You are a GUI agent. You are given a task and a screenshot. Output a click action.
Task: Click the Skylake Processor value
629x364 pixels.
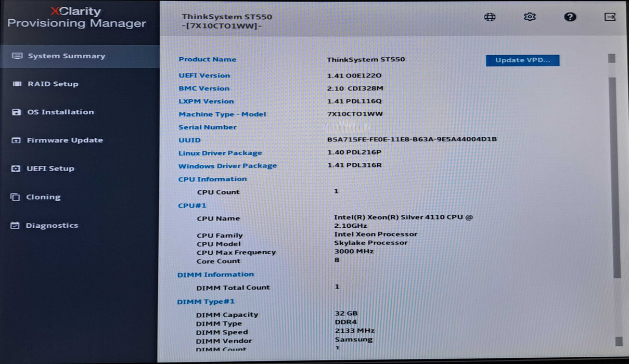point(370,243)
